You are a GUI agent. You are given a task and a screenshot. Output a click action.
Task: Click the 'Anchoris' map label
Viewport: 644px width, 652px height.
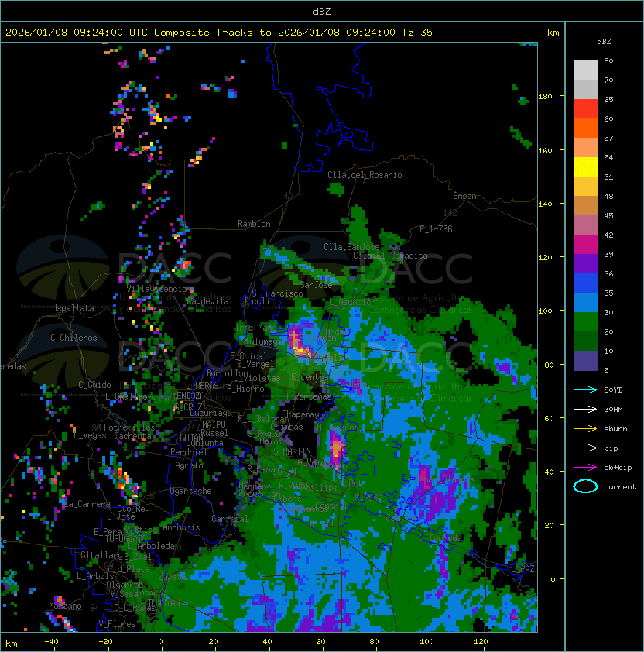tap(181, 527)
